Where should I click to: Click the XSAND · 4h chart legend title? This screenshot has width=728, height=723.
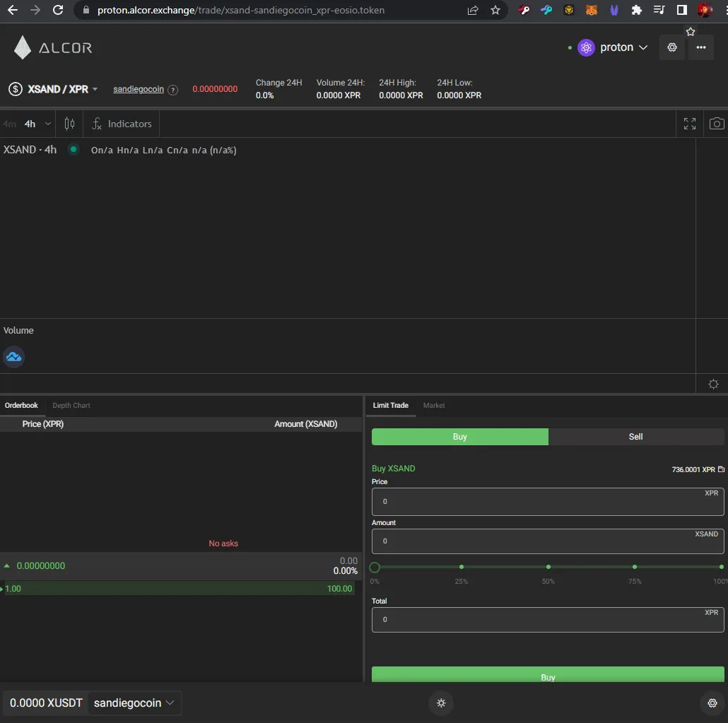(x=30, y=150)
